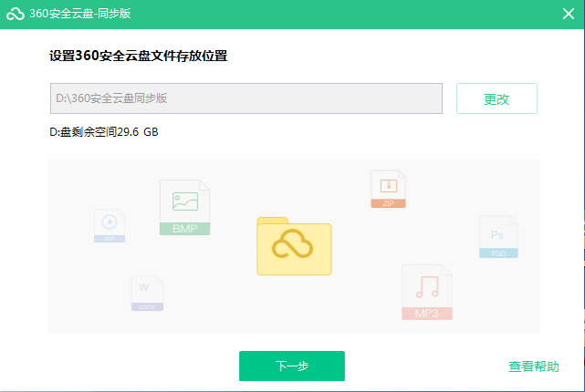Click the 360安全云盘-同步版 window title
The width and height of the screenshot is (585, 392).
[80, 14]
